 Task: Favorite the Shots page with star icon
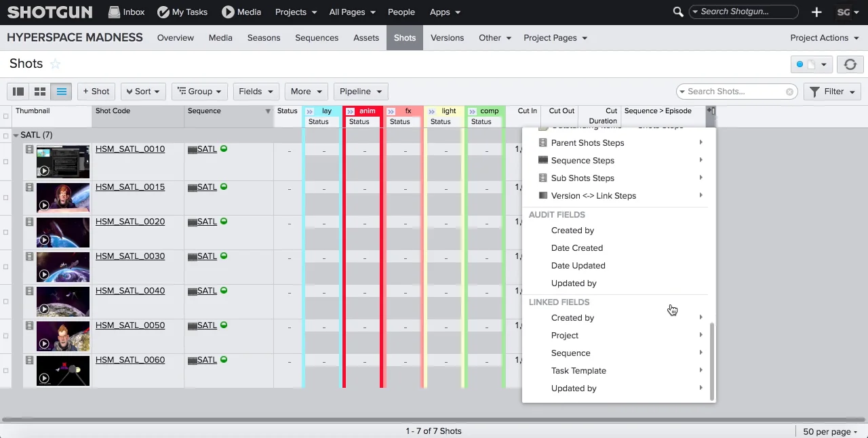pos(56,64)
